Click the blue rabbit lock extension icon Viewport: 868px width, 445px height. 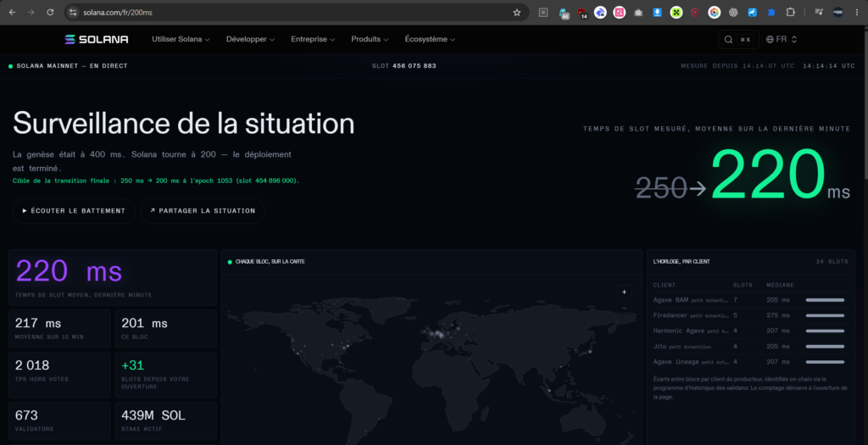[600, 12]
